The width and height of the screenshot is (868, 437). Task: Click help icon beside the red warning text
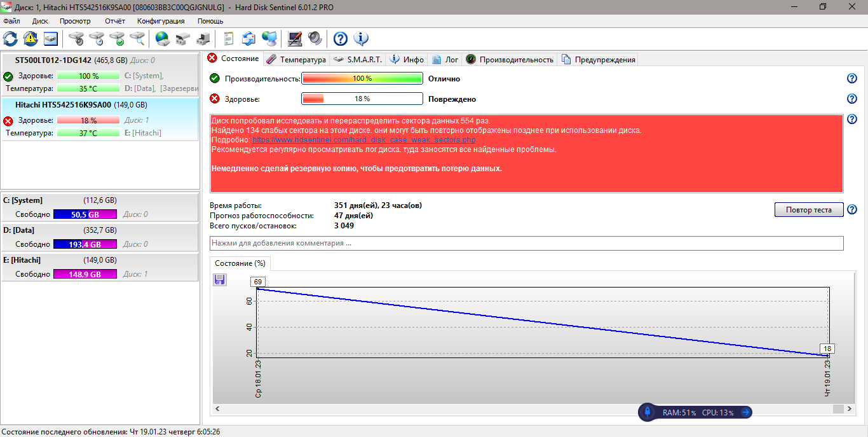coord(852,119)
